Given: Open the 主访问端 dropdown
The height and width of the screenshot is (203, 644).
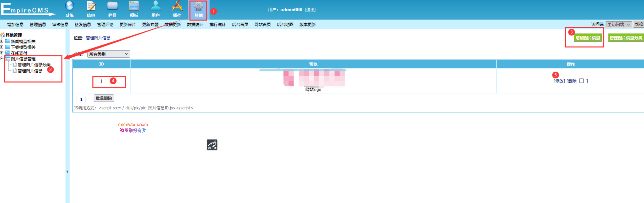Looking at the screenshot, I should click(x=618, y=24).
